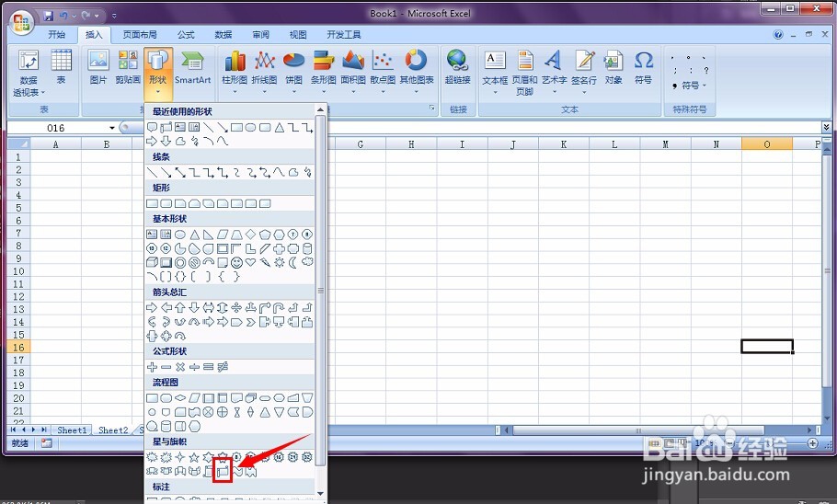This screenshot has height=504, width=837.
Task: Select the horizontal scroll shape
Action: (223, 471)
